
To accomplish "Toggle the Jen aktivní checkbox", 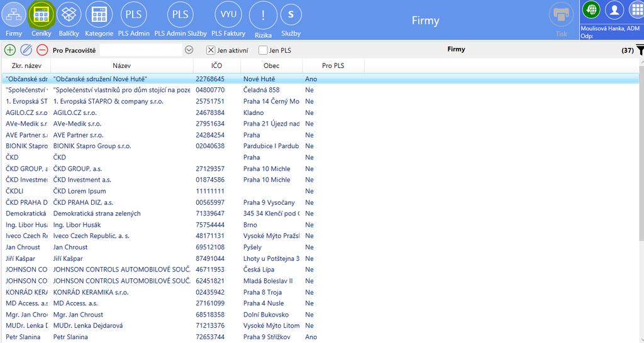I will 211,50.
